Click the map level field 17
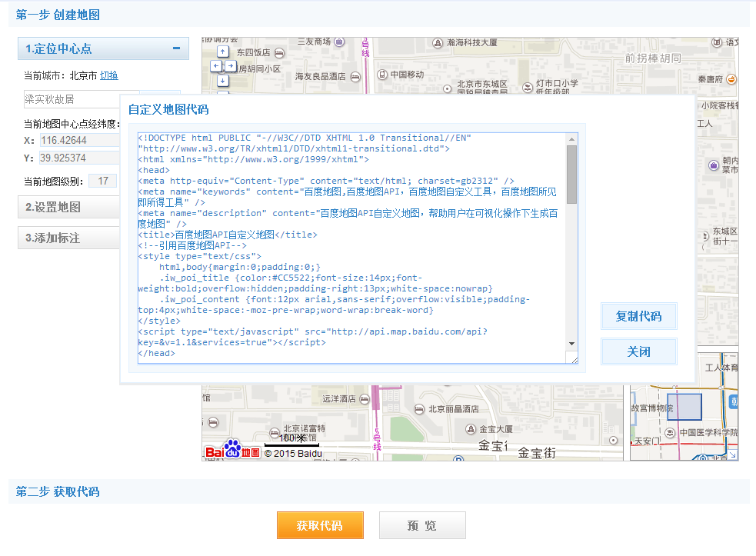This screenshot has height=556, width=756. point(103,181)
